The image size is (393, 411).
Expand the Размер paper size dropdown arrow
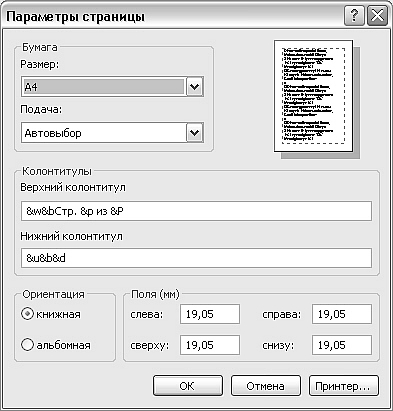(x=194, y=87)
